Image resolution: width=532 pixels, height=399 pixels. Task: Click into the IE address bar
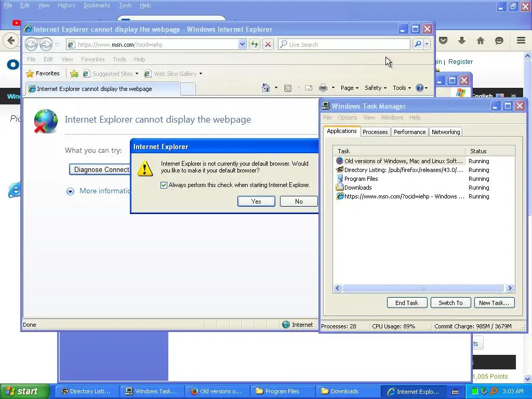pyautogui.click(x=156, y=45)
